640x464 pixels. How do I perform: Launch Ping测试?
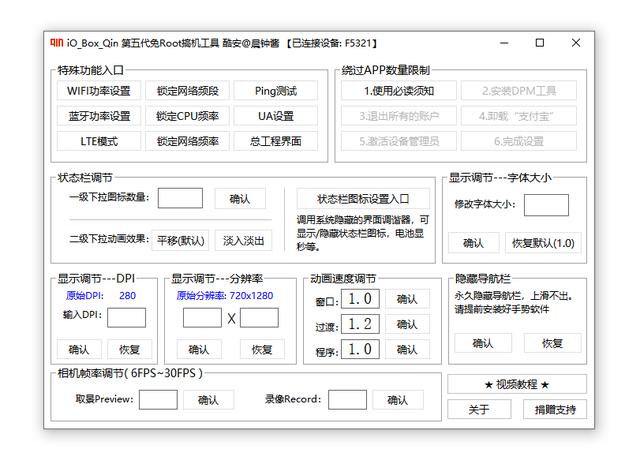(x=276, y=91)
